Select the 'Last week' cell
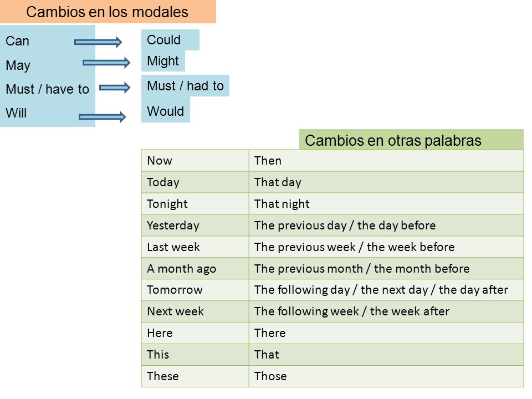This screenshot has height=399, width=532. click(195, 247)
